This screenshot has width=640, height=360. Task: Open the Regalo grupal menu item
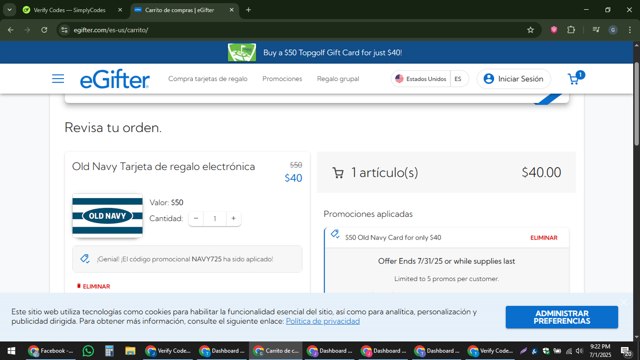(338, 79)
